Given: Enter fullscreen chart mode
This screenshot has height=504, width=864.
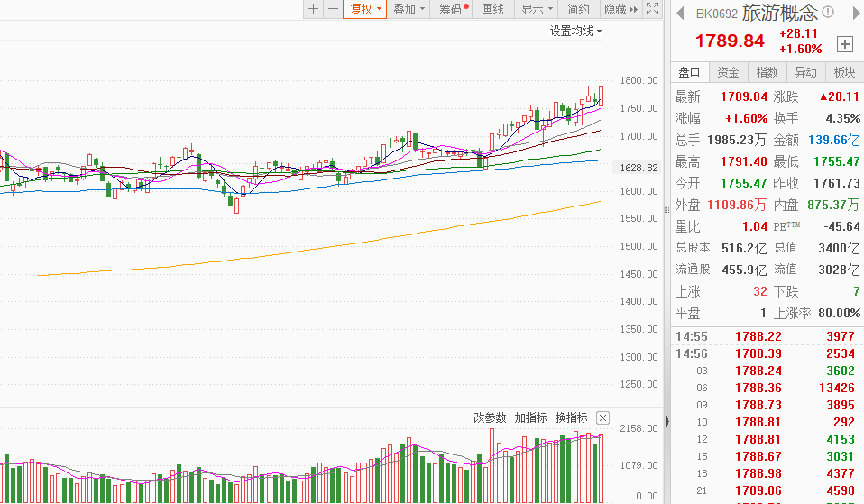Looking at the screenshot, I should coord(653,9).
